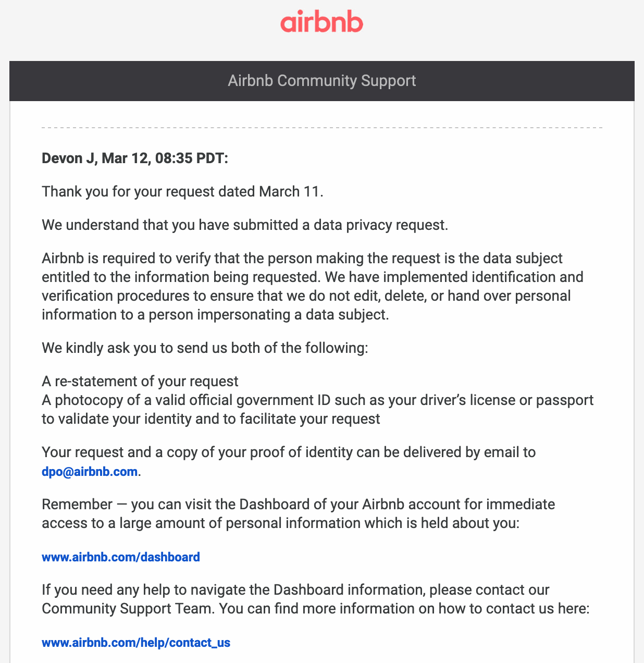Click the "data privacy request" sentence

pos(245,225)
